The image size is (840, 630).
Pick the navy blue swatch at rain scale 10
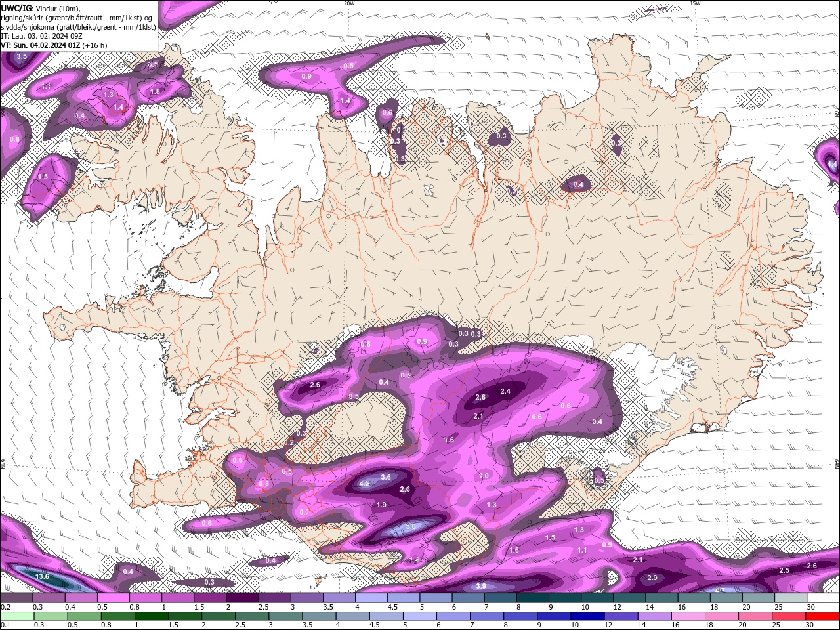pyautogui.click(x=587, y=616)
